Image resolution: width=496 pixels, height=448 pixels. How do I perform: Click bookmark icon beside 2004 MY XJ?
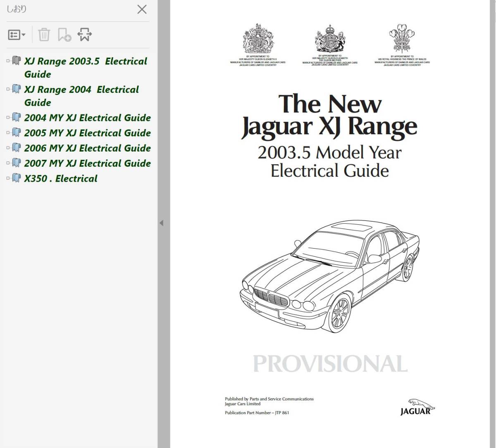tap(16, 118)
